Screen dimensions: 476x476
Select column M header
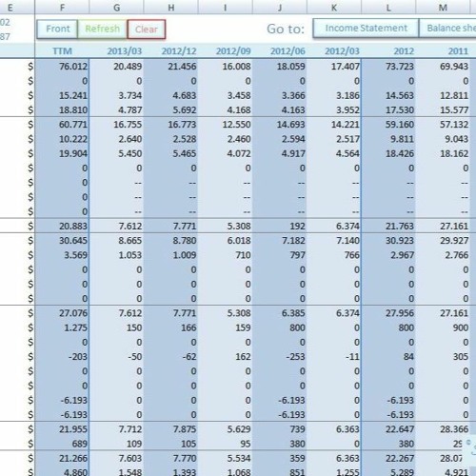(x=443, y=7)
